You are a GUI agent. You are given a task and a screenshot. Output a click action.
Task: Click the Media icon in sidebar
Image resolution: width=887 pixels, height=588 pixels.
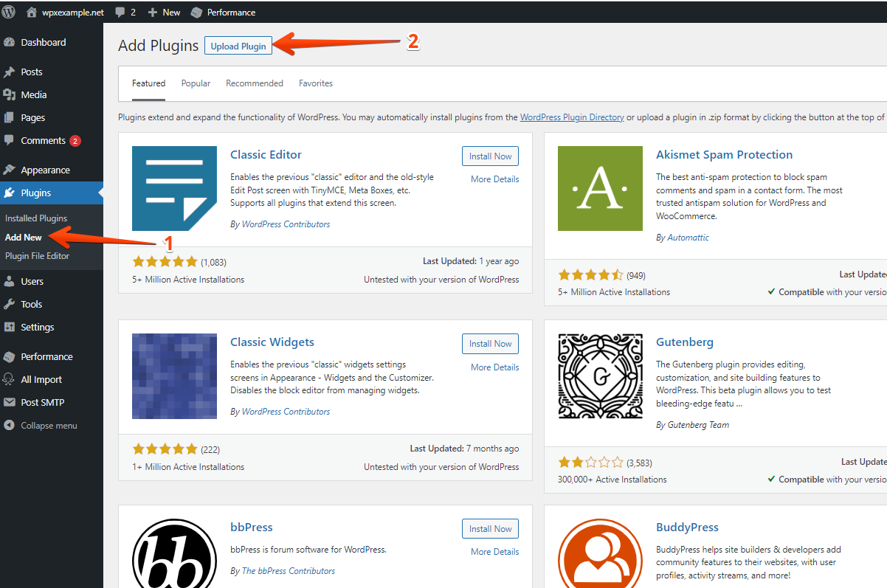(10, 95)
